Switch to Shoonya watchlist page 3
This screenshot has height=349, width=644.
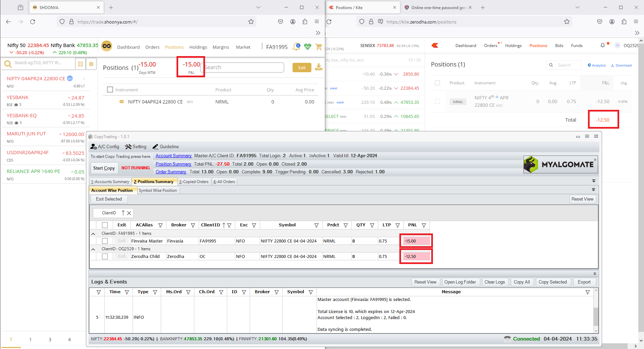point(50,340)
